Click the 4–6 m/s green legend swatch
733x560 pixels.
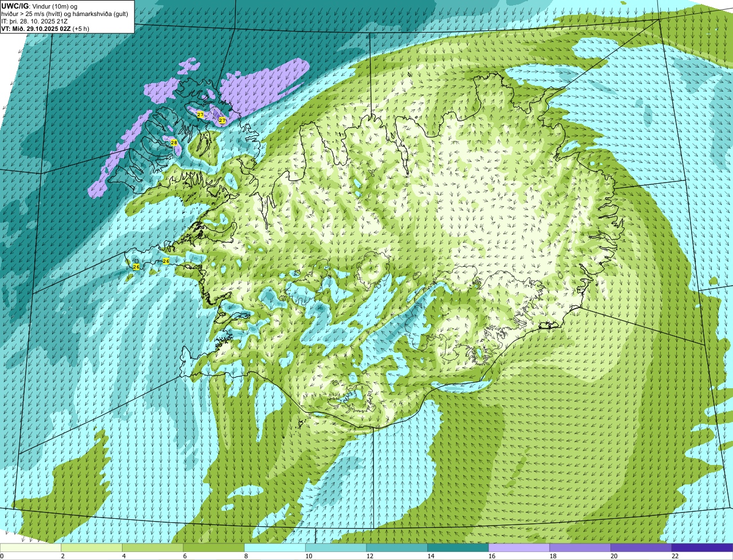(152, 547)
